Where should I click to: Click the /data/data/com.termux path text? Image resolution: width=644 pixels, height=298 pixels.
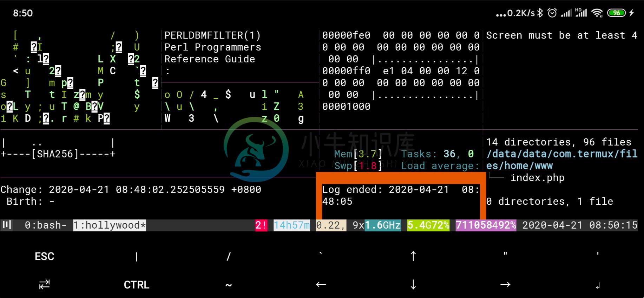click(x=562, y=160)
